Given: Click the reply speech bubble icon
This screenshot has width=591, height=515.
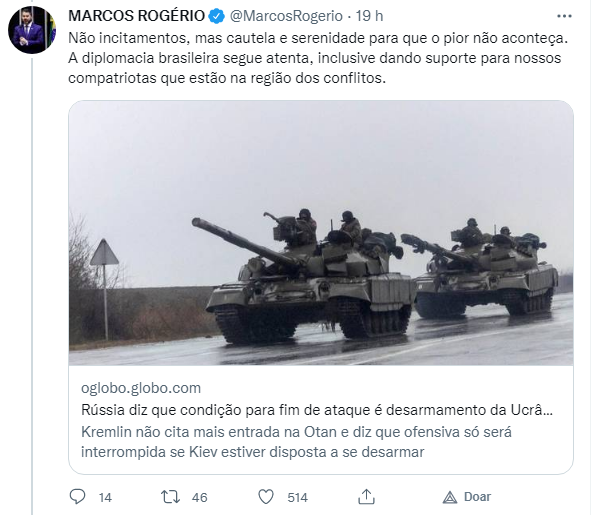Looking at the screenshot, I should 78,497.
